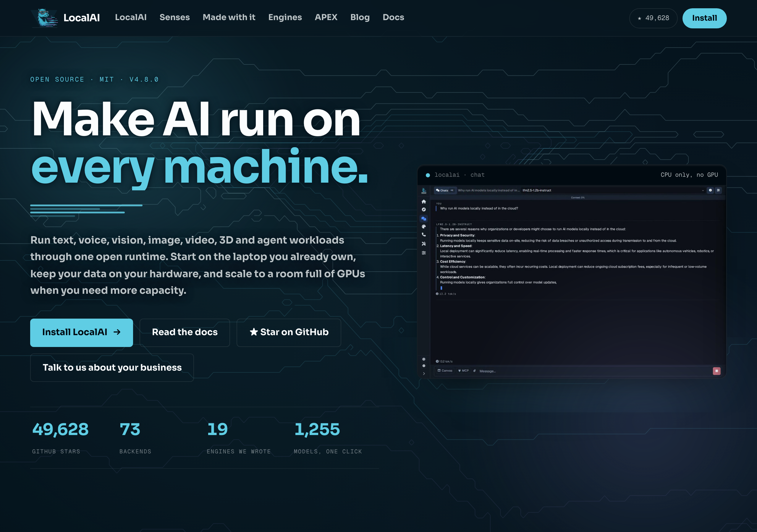The image size is (757, 532).
Task: Open Made with it nav item
Action: click(x=229, y=17)
